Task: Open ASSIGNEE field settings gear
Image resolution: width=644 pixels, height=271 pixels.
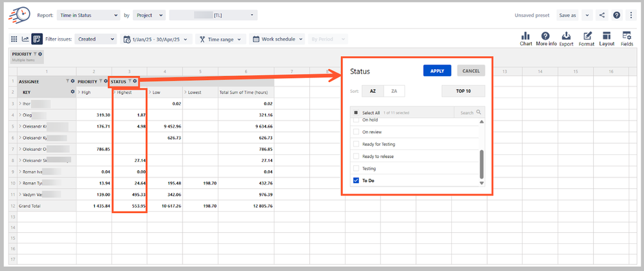Action: [73, 81]
